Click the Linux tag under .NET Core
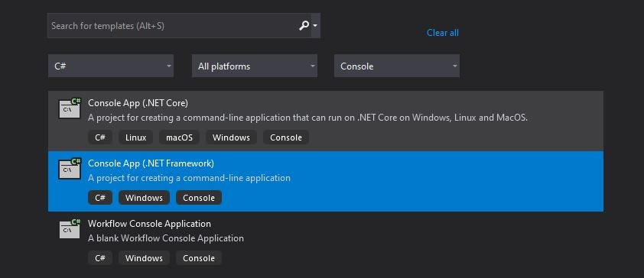The width and height of the screenshot is (644, 278). (x=135, y=137)
